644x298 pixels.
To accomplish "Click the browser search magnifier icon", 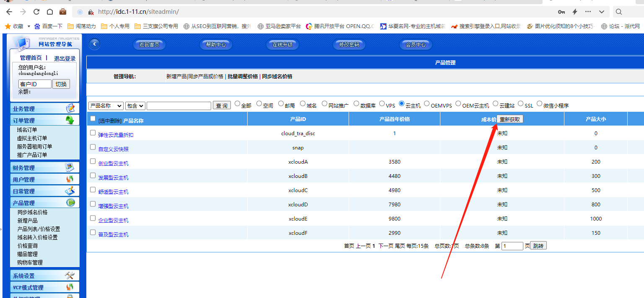I will coord(619,12).
